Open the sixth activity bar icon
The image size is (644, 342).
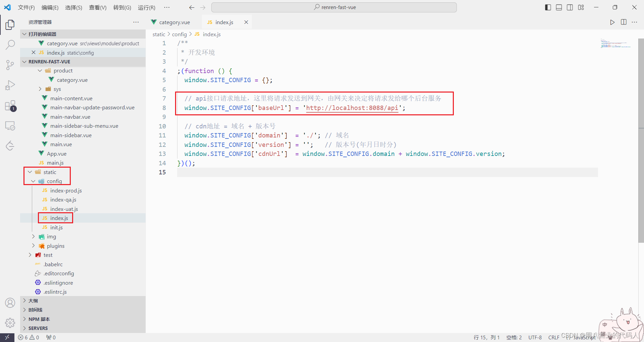click(10, 126)
